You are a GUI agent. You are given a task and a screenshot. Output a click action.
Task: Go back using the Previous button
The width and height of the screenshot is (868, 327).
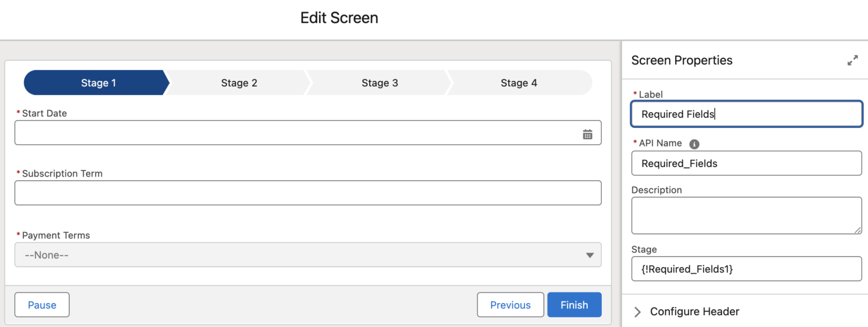[x=510, y=304]
